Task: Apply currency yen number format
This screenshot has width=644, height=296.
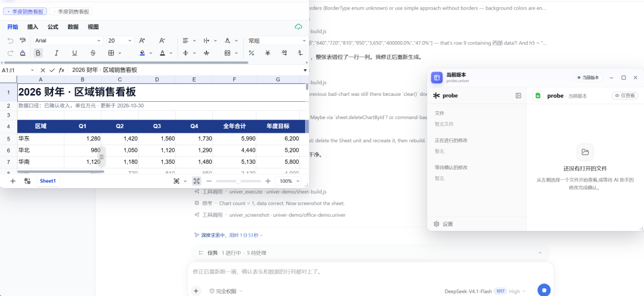Action: [x=268, y=53]
